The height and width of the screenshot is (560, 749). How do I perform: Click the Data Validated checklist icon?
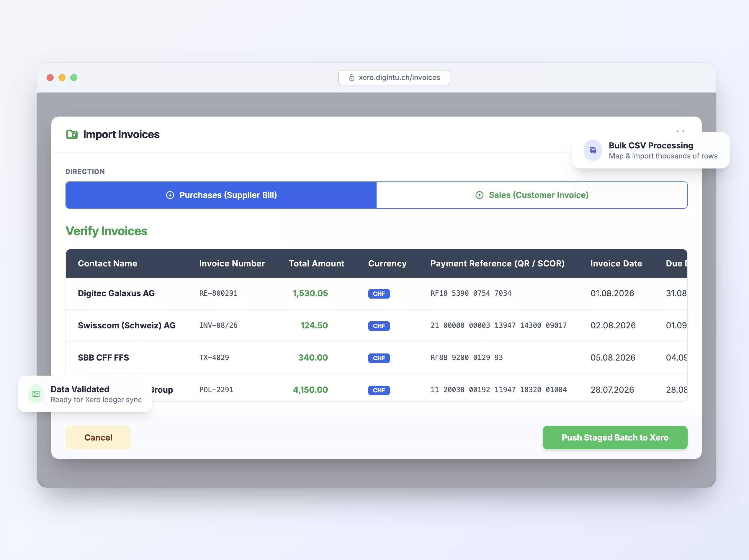36,394
